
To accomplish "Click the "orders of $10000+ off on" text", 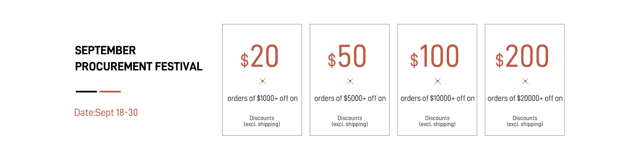I will click(437, 99).
